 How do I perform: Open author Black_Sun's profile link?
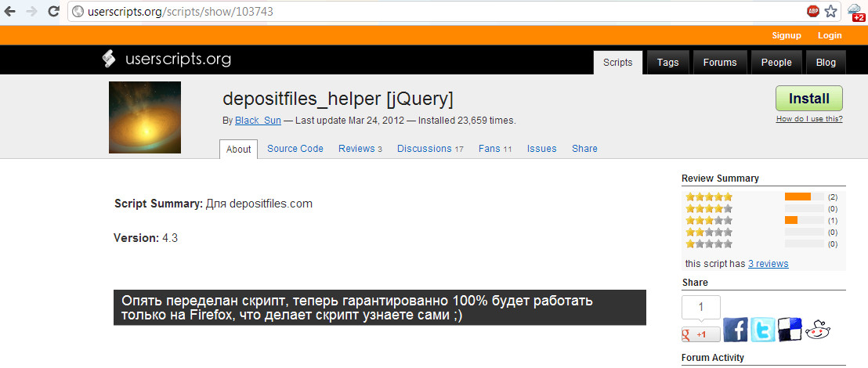(x=258, y=120)
